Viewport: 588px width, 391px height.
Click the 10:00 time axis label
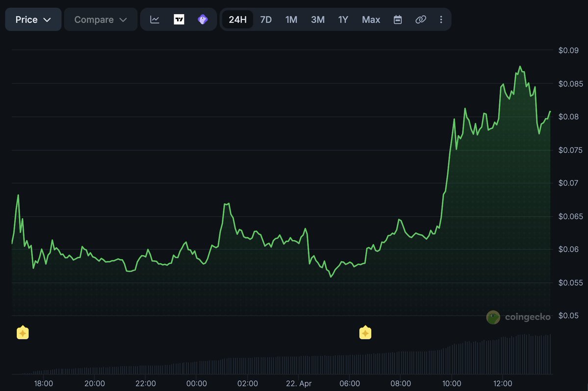pyautogui.click(x=452, y=384)
